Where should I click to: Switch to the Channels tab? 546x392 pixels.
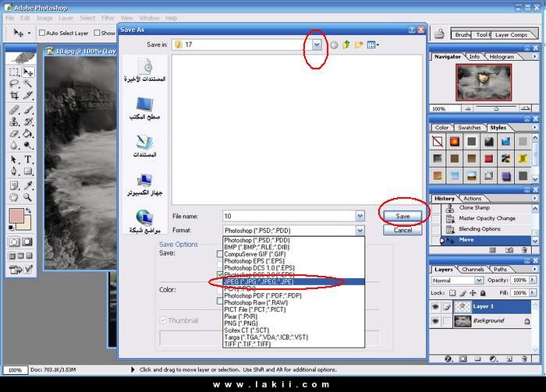coord(473,269)
